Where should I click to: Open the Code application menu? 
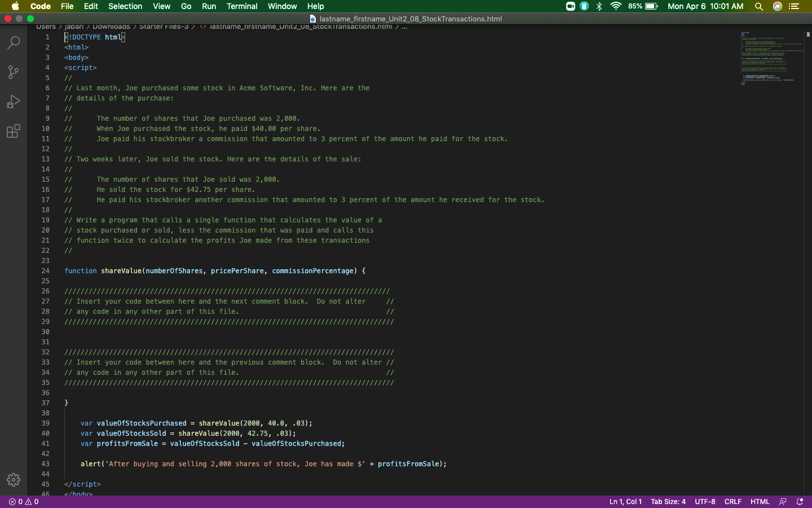coord(41,6)
